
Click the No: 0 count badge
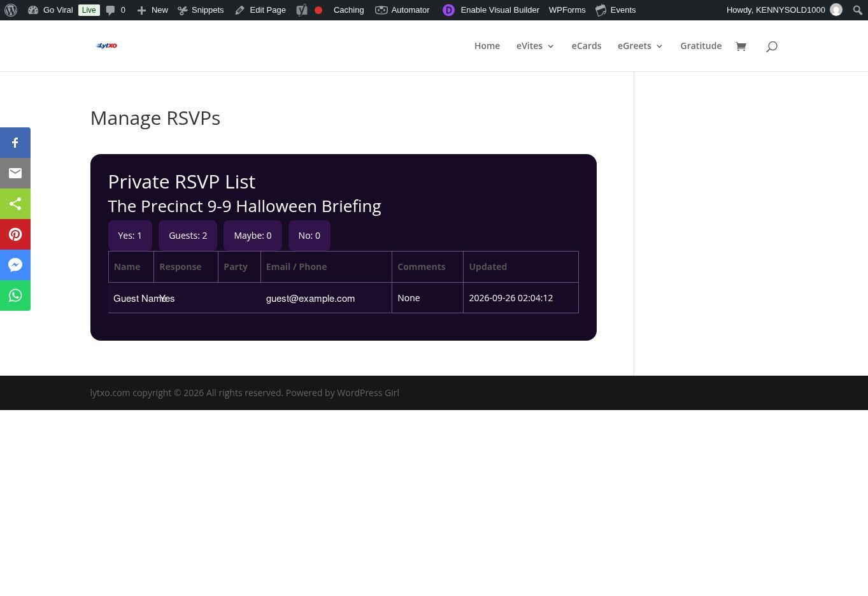(x=309, y=236)
